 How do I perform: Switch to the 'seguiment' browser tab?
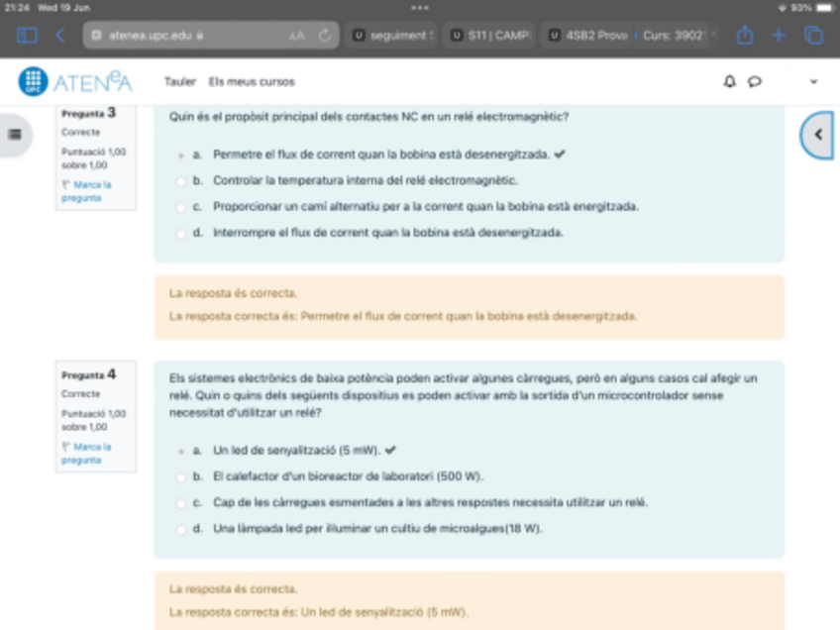pyautogui.click(x=391, y=36)
